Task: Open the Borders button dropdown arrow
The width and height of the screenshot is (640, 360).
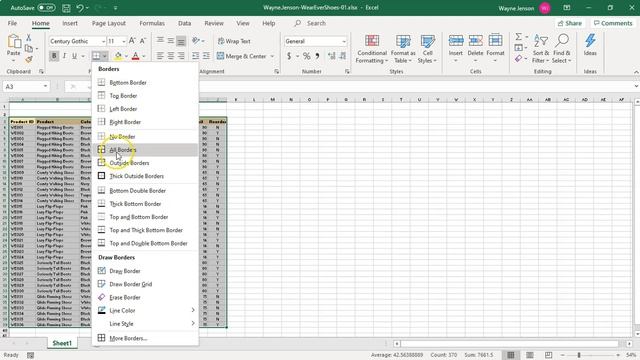Action: pyautogui.click(x=104, y=56)
